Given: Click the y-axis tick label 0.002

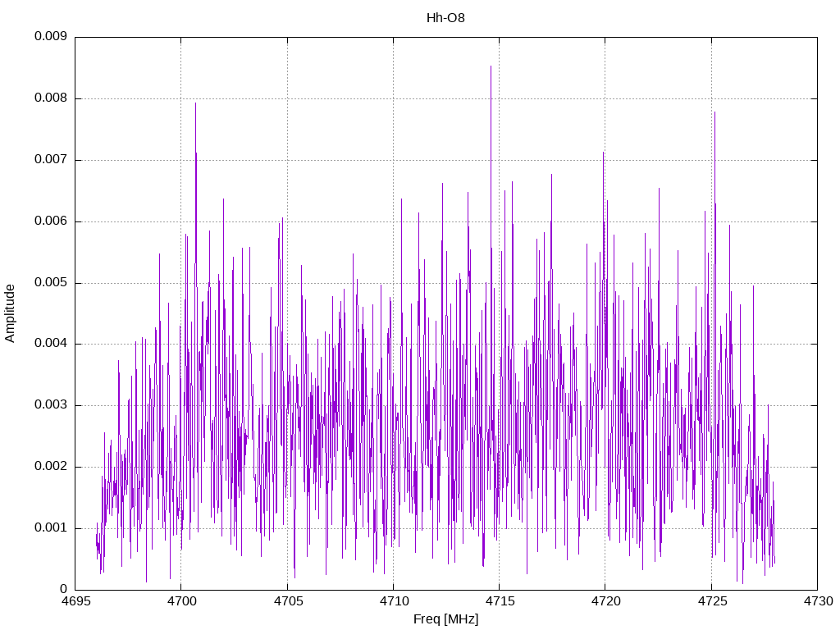Looking at the screenshot, I should 51,467.
